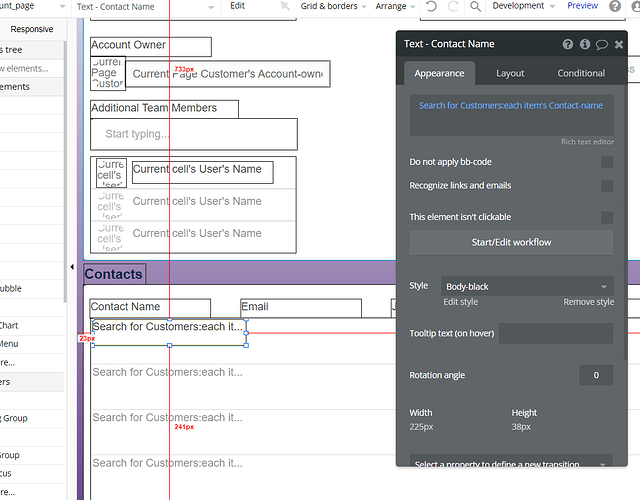Toggle the 'Recognize links and emails' checkbox
640x500 pixels.
(x=607, y=186)
